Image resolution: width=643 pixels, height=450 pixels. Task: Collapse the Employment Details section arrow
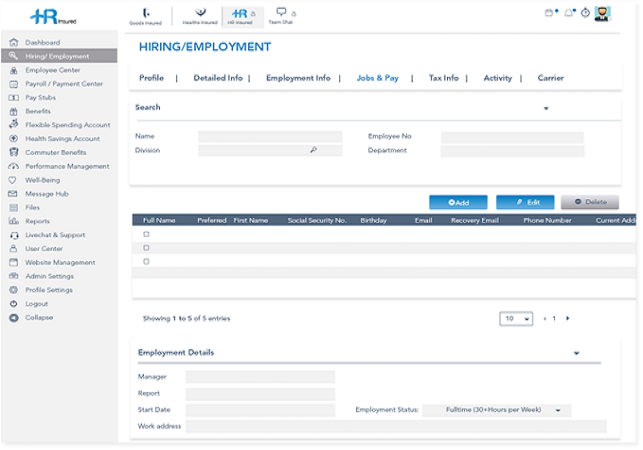point(577,353)
